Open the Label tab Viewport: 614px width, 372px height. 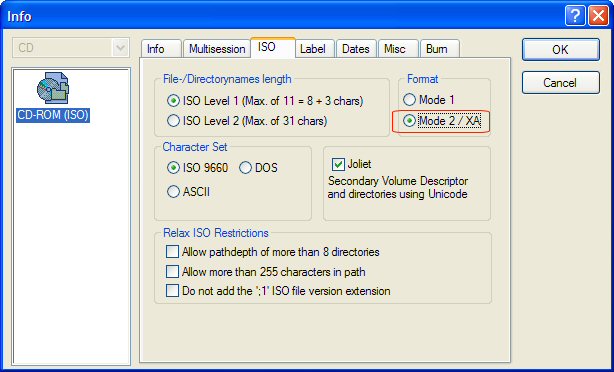315,49
